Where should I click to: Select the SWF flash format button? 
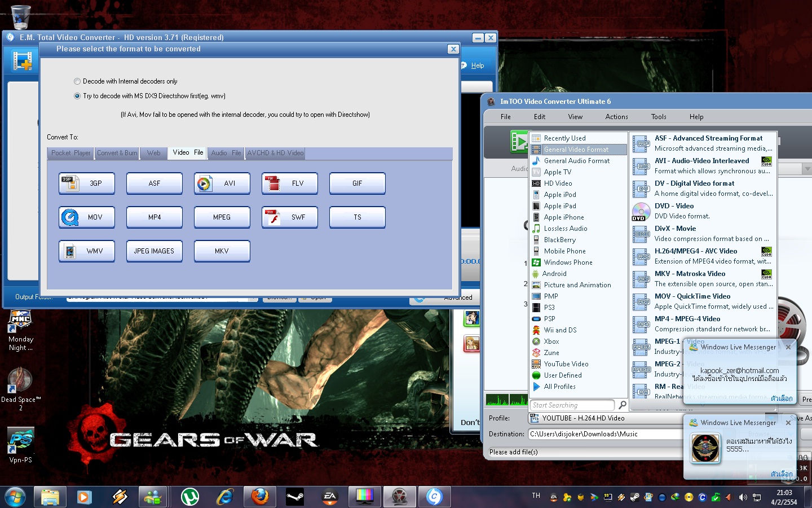click(290, 217)
